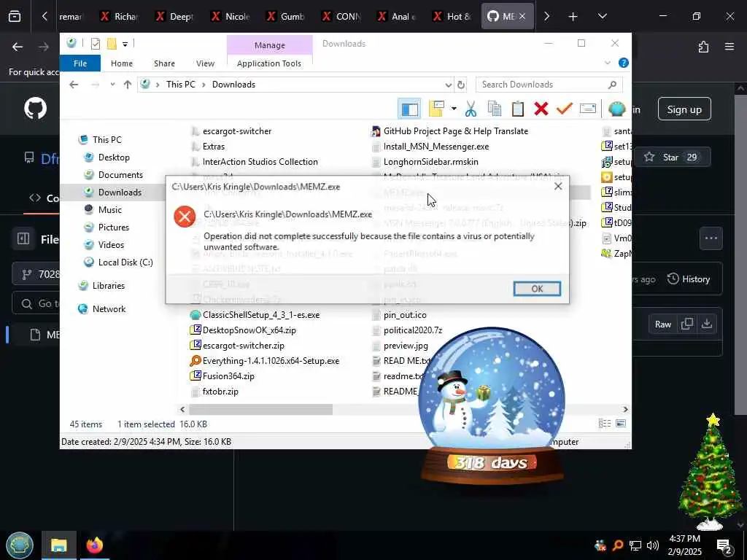Screen dimensions: 747x560
Task: Click the Search Downloads field
Action: tap(548, 85)
